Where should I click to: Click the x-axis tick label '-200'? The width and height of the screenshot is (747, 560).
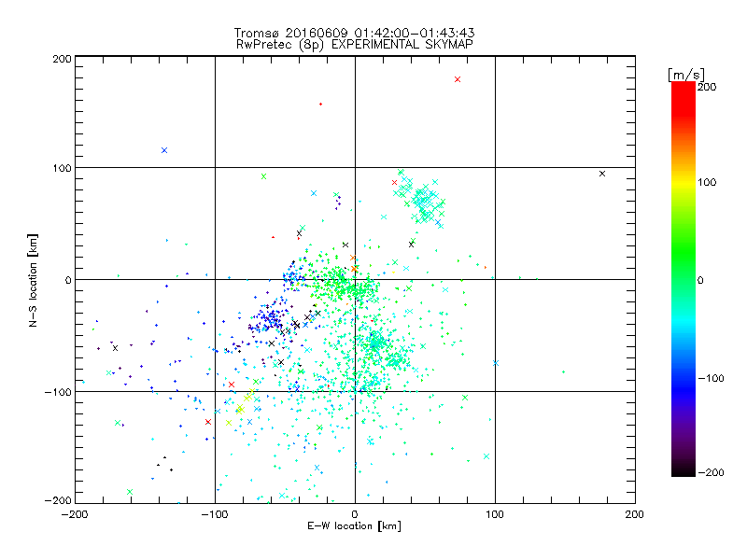(x=75, y=514)
